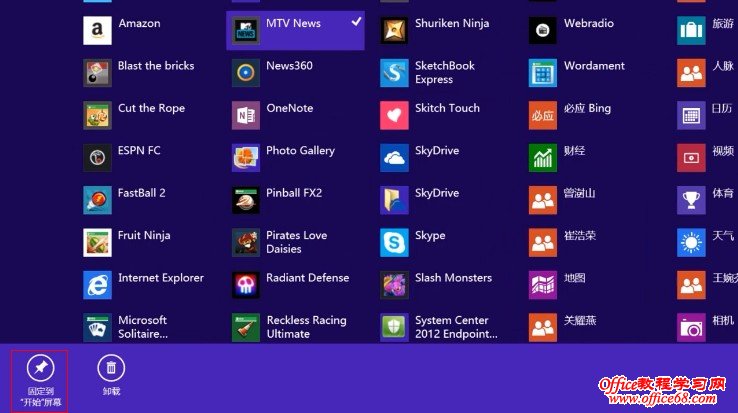This screenshot has width=738, height=413.
Task: Click the 'Cut the Rope' label
Action: pos(152,108)
